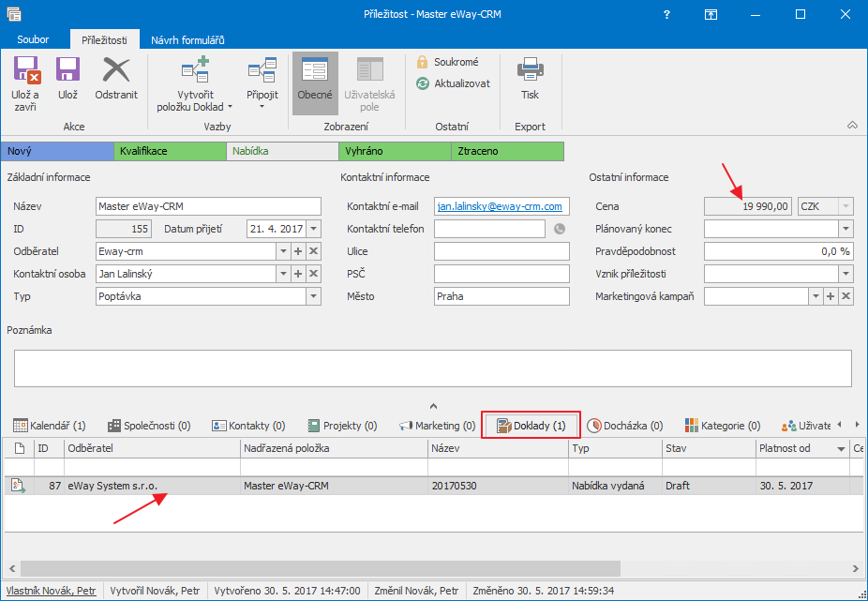The width and height of the screenshot is (868, 601).
Task: Open the Typ dropdown
Action: [313, 296]
